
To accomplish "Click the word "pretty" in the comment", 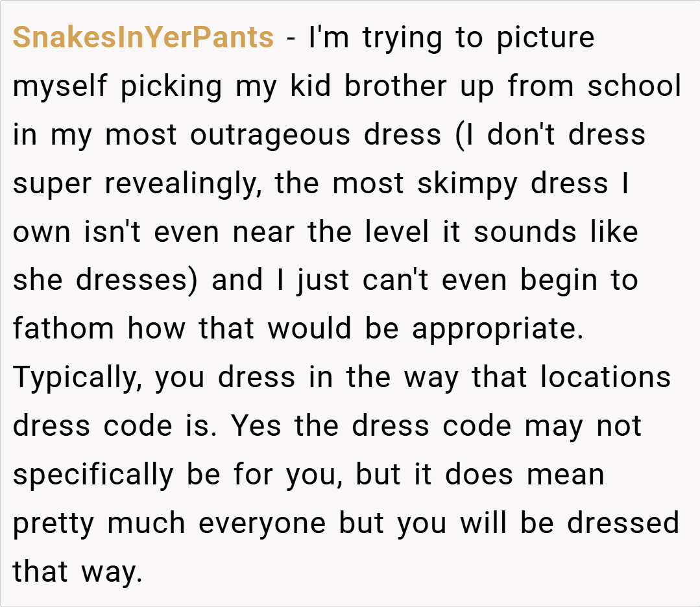I will 54,523.
